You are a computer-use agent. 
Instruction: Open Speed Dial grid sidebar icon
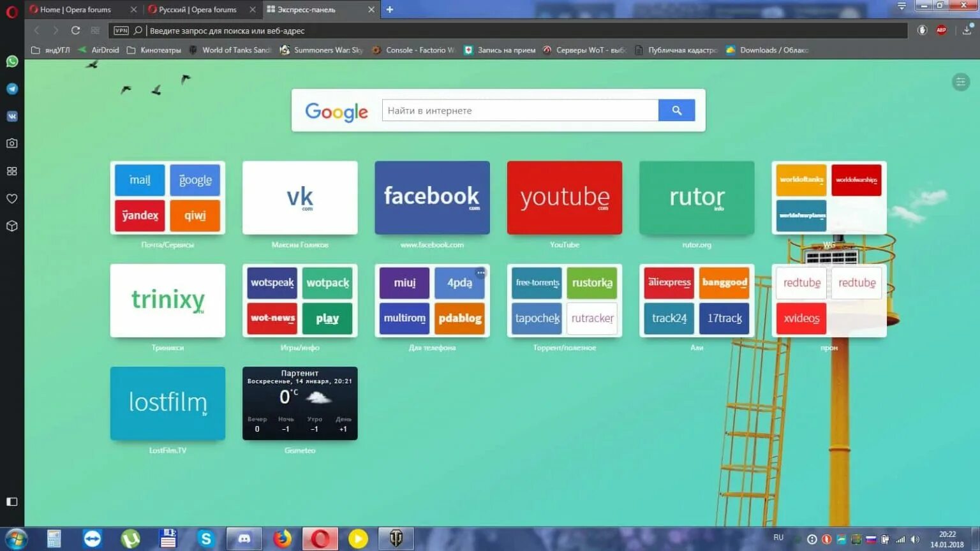click(x=11, y=171)
